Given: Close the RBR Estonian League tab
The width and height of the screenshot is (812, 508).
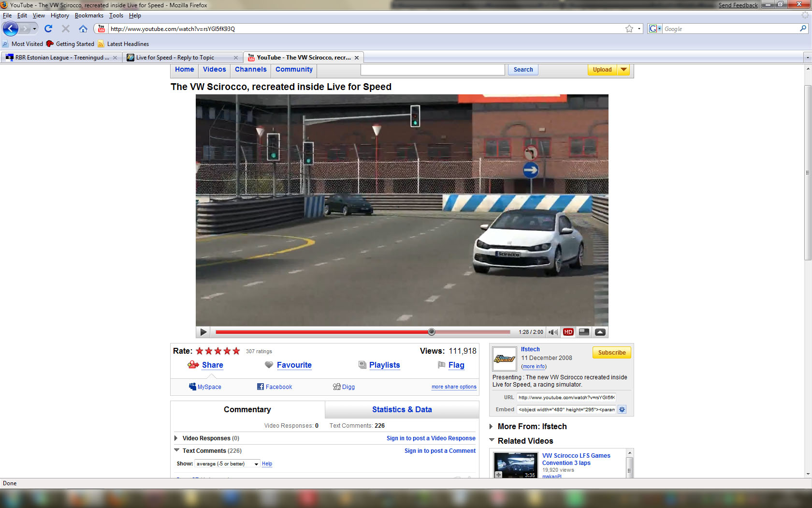Looking at the screenshot, I should tap(115, 58).
